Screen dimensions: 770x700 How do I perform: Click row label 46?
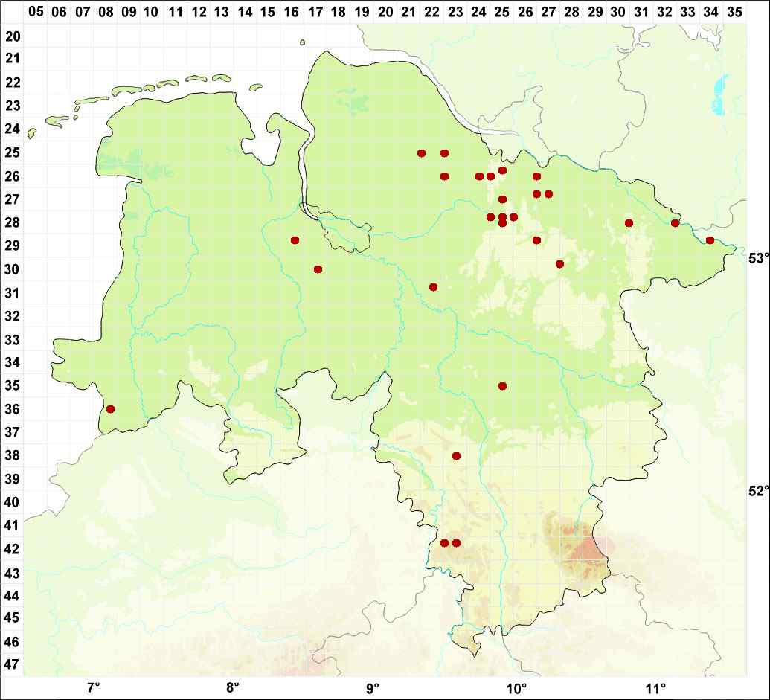(x=13, y=641)
